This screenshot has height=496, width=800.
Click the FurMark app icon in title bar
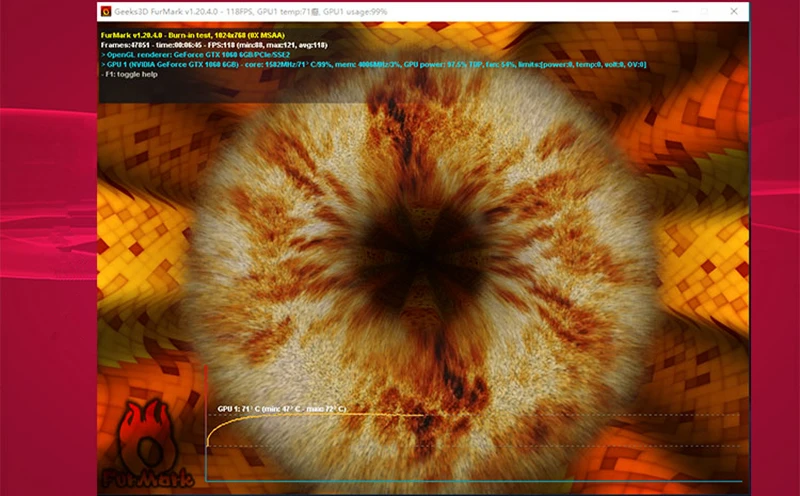click(x=106, y=11)
